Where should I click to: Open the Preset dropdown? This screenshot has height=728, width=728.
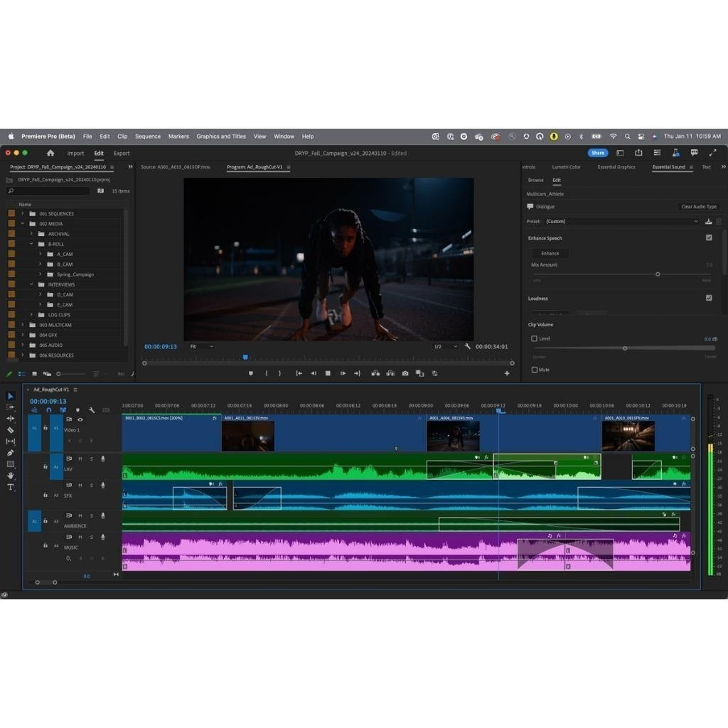[x=622, y=221]
